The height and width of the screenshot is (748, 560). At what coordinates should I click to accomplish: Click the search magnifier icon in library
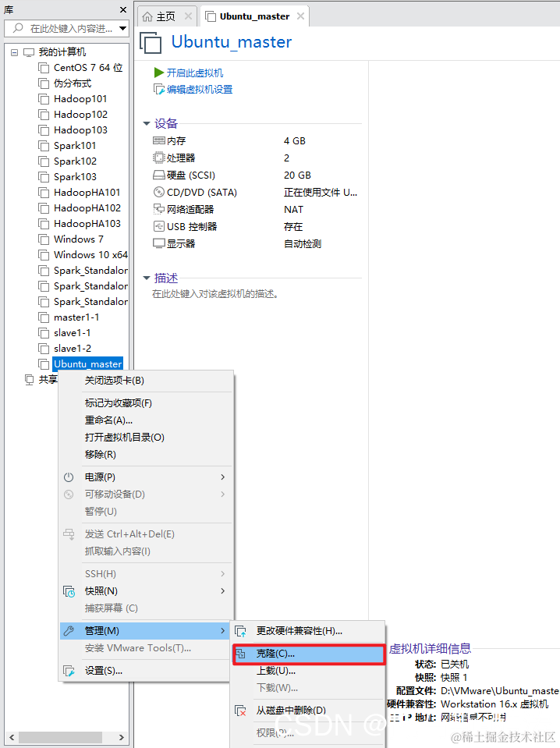(x=18, y=28)
